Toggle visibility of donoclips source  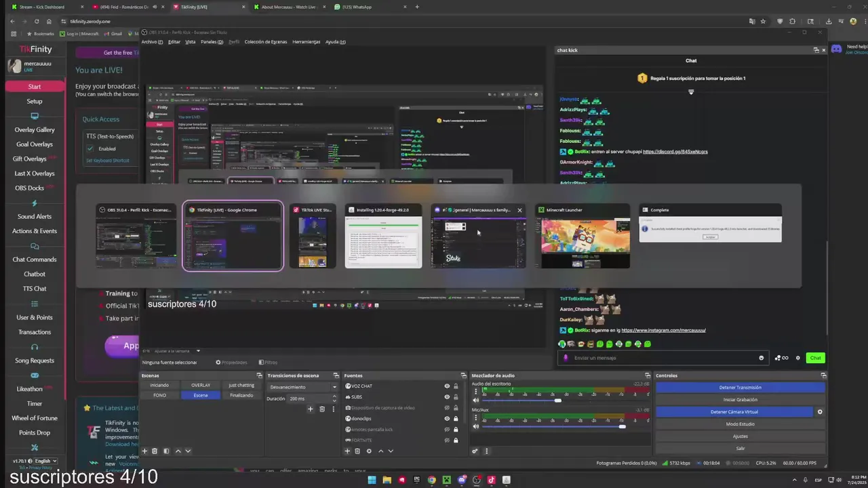[x=447, y=419]
